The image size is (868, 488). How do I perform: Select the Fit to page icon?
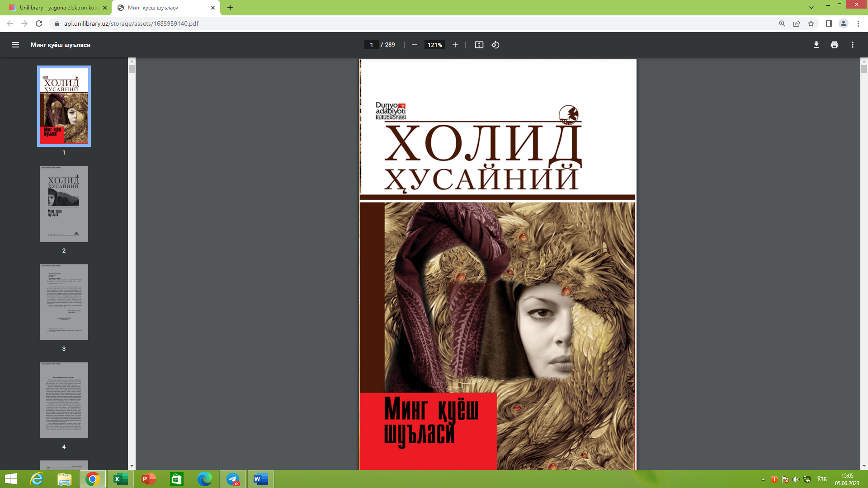479,45
